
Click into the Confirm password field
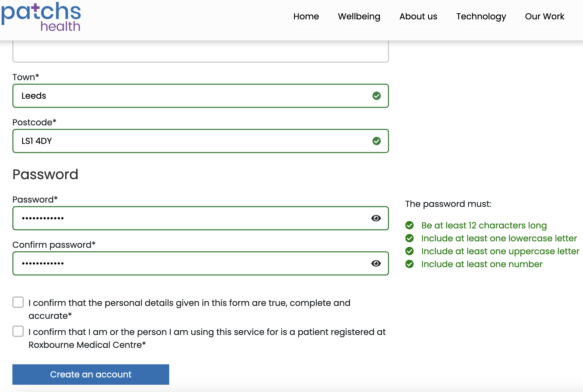188,263
